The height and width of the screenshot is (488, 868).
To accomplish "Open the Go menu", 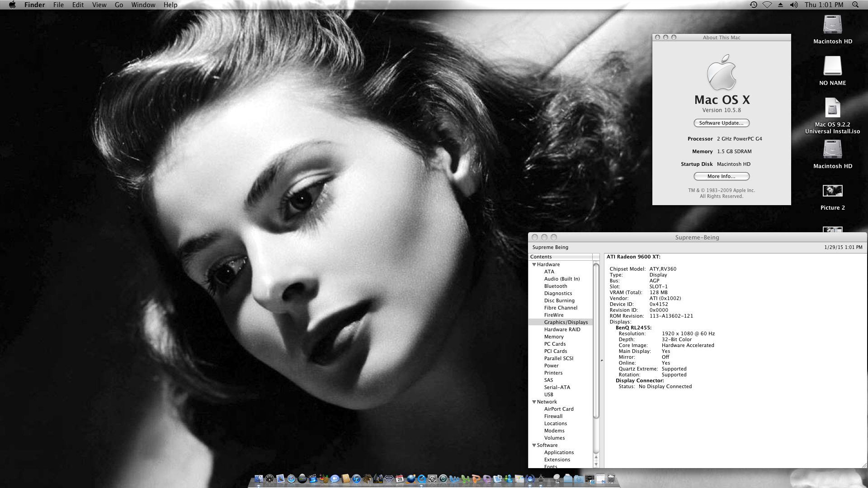I will (119, 5).
